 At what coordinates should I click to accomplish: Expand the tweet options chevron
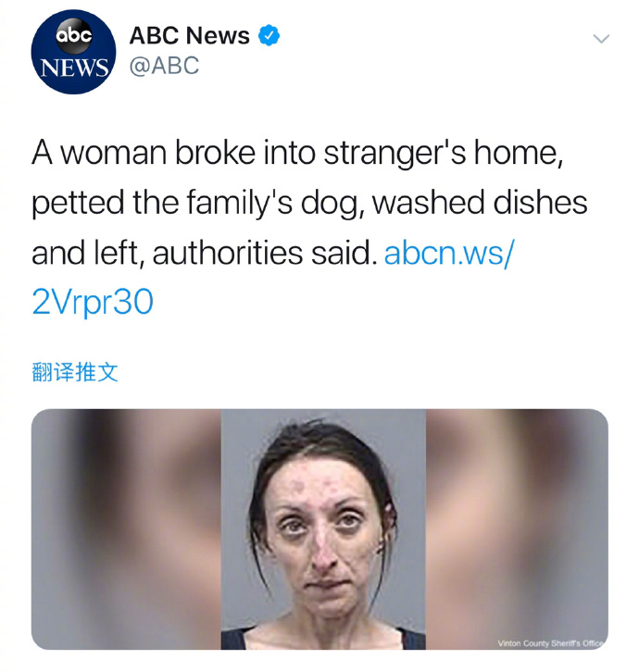point(601,39)
